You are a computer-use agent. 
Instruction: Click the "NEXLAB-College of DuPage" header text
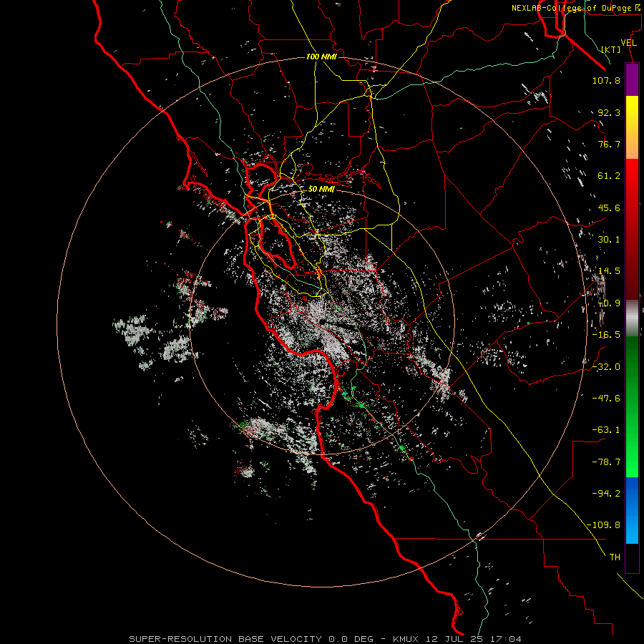click(x=572, y=8)
